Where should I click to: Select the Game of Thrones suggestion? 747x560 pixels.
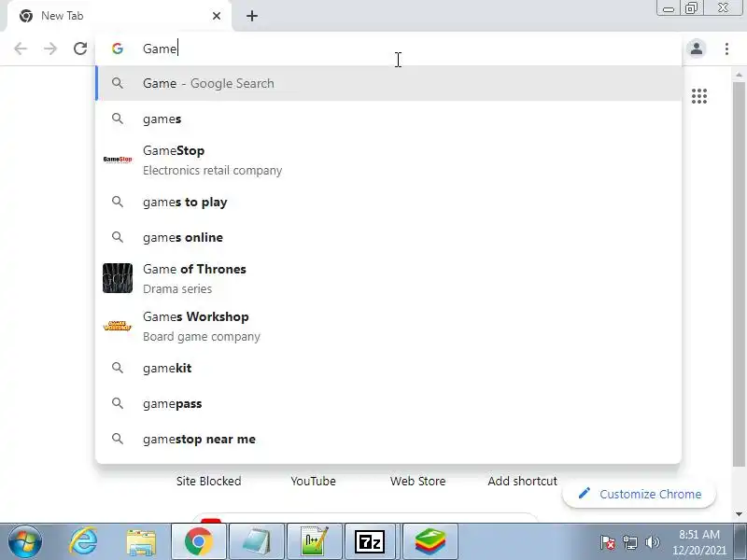388,278
